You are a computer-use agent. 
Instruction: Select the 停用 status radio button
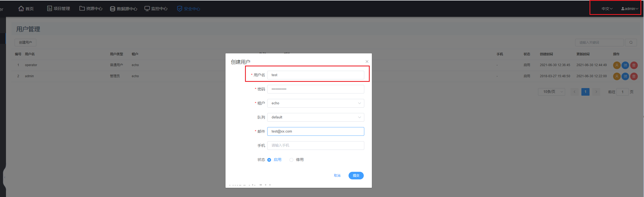click(x=291, y=160)
